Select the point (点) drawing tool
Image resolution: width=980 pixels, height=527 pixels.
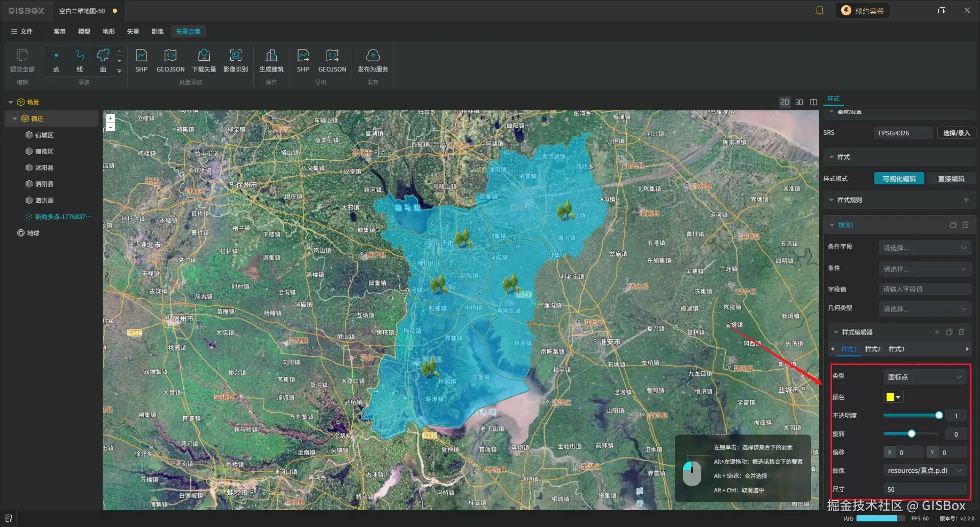click(56, 60)
